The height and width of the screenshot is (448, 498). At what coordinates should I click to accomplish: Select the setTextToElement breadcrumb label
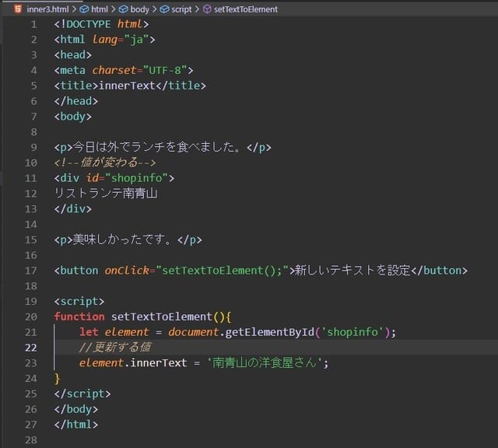click(245, 9)
